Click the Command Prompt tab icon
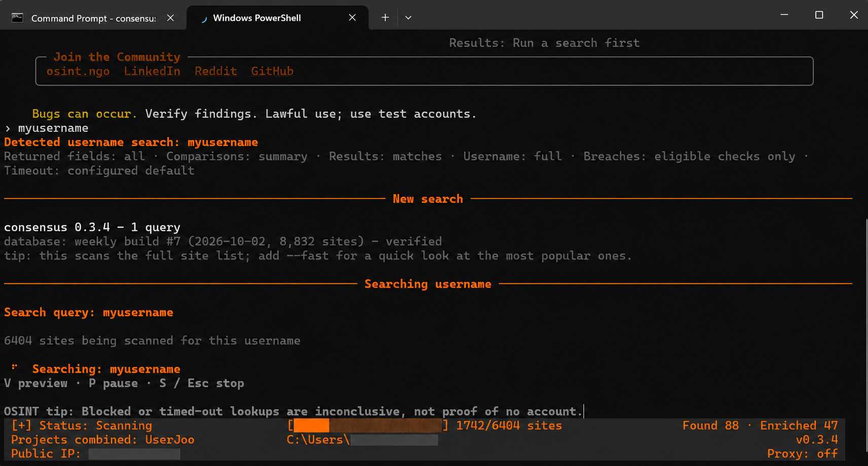Viewport: 868px width, 466px height. point(17,18)
